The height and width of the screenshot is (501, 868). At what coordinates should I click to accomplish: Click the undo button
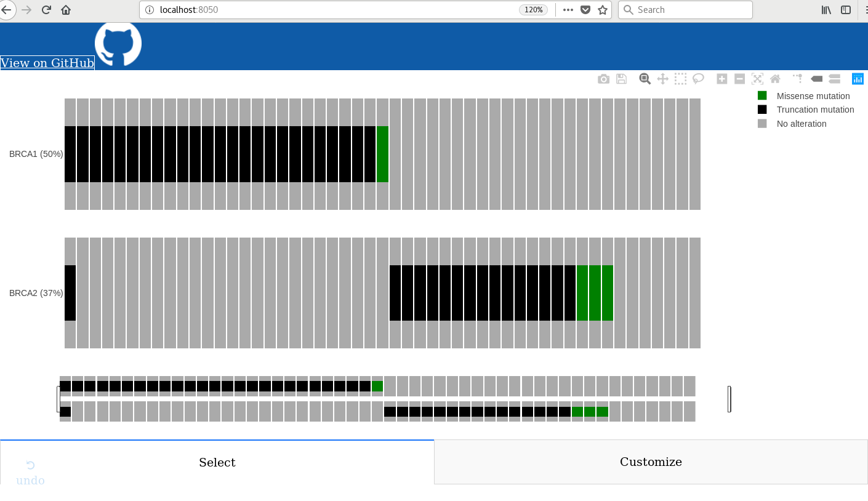30,473
